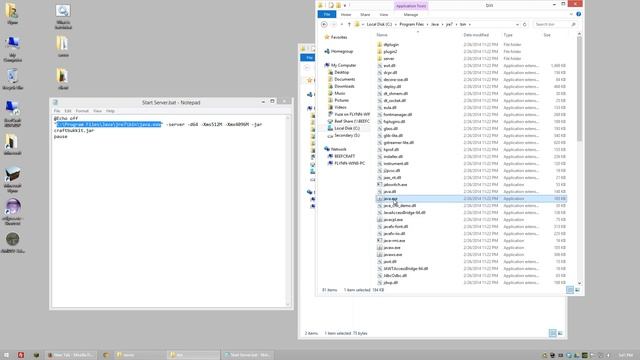The height and width of the screenshot is (360, 640).
Task: Select the dtplugin folder icon
Action: tap(380, 44)
